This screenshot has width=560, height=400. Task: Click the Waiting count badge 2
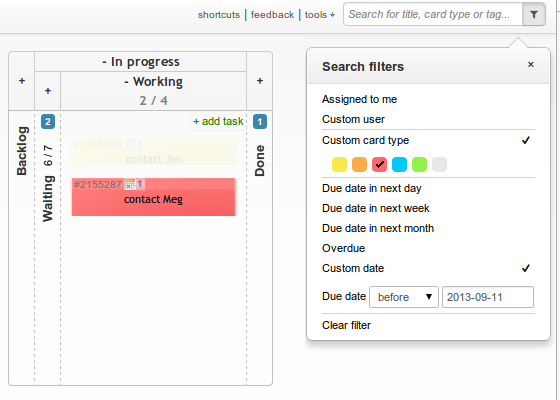pyautogui.click(x=48, y=122)
